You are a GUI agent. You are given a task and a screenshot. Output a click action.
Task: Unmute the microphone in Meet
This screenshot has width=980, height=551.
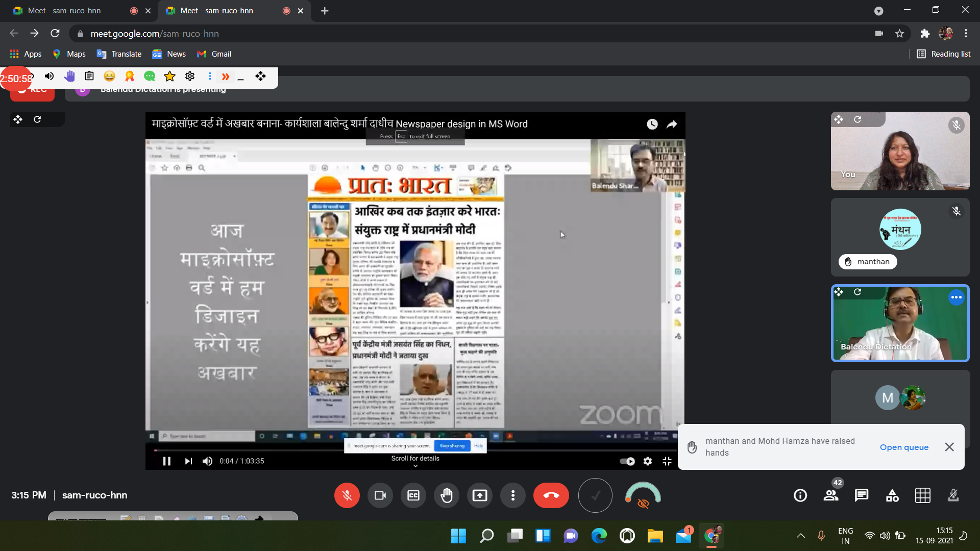click(347, 495)
